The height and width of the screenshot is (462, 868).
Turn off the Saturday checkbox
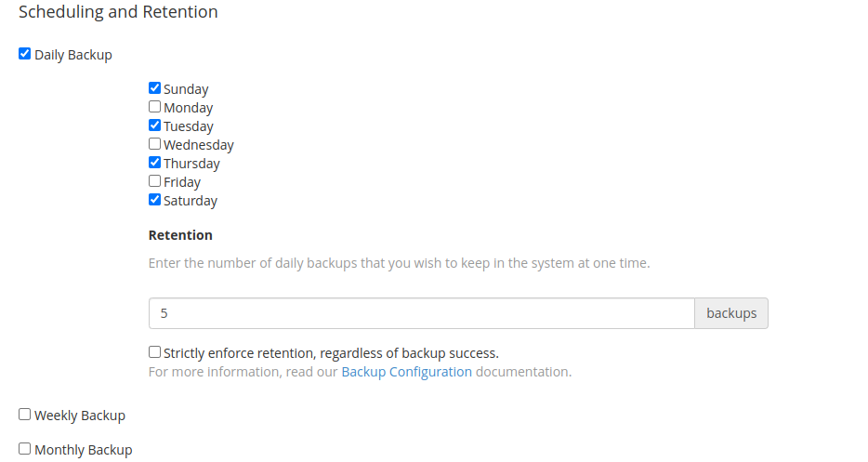pos(155,200)
